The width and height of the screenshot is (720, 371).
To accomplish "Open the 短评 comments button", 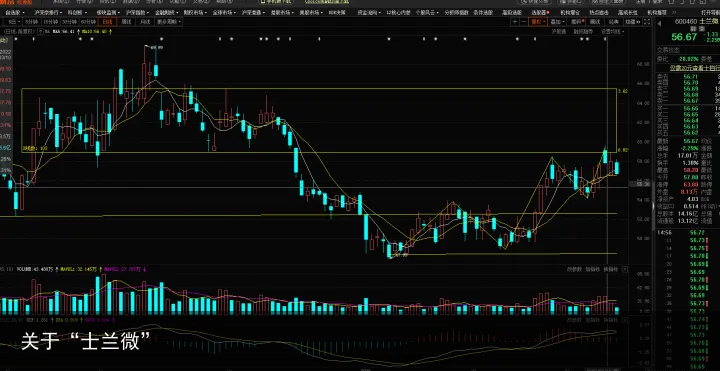I will [576, 22].
